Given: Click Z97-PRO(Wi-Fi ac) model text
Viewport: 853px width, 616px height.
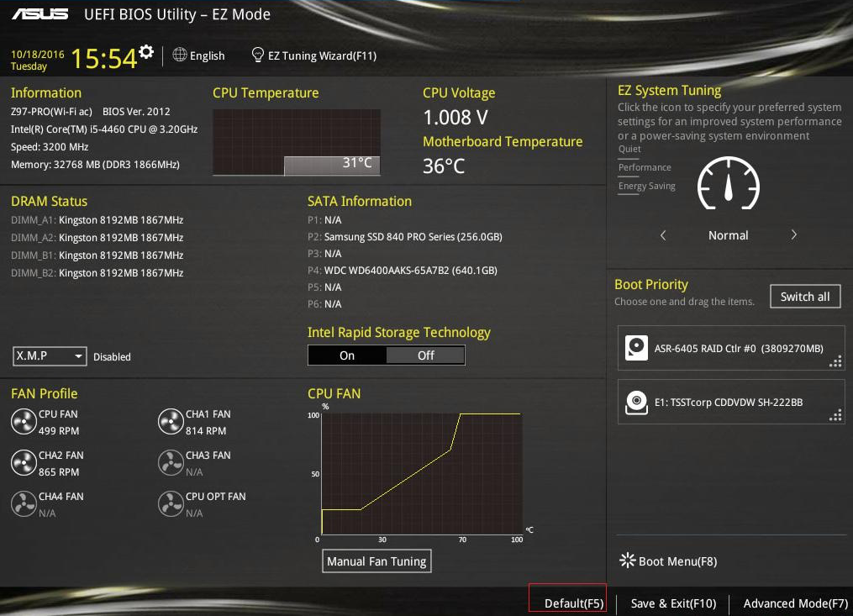Looking at the screenshot, I should point(51,112).
